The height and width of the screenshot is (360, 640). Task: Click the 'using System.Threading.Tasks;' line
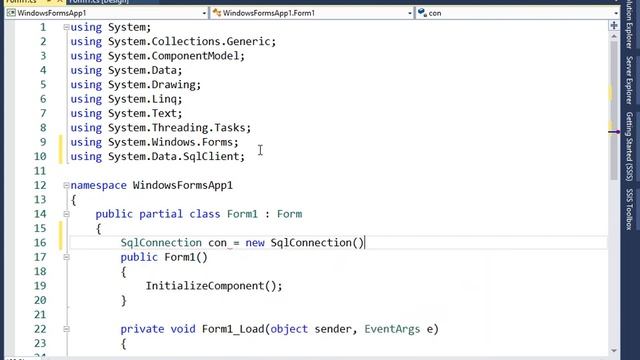tap(161, 128)
